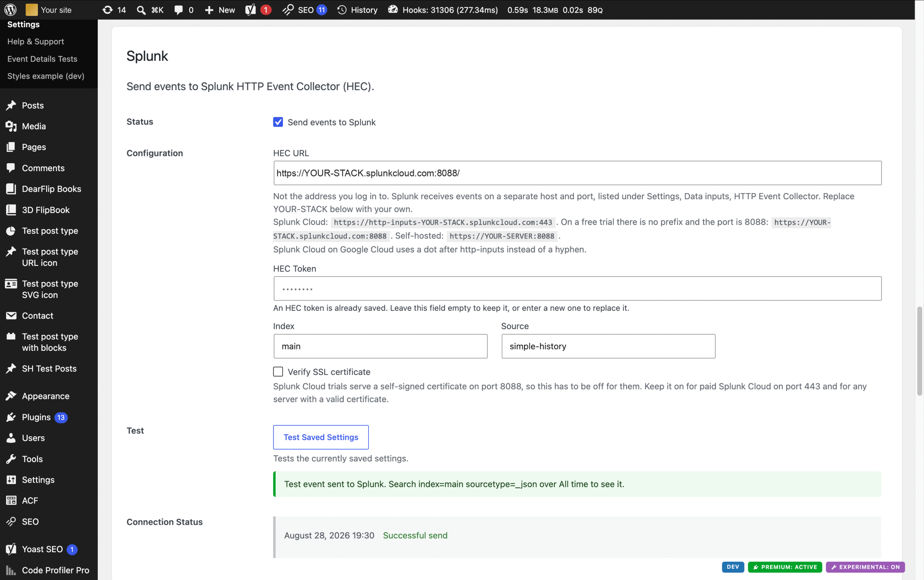
Task: Click the https://YOUR-SERVER:8088 code example
Action: [x=502, y=236]
